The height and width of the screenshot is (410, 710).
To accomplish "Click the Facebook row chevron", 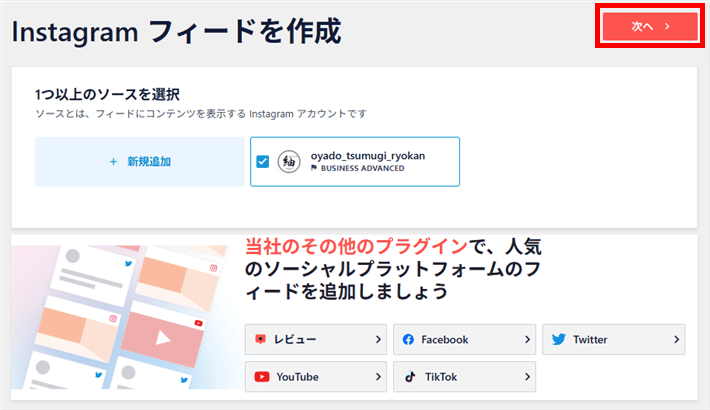I will coord(527,339).
